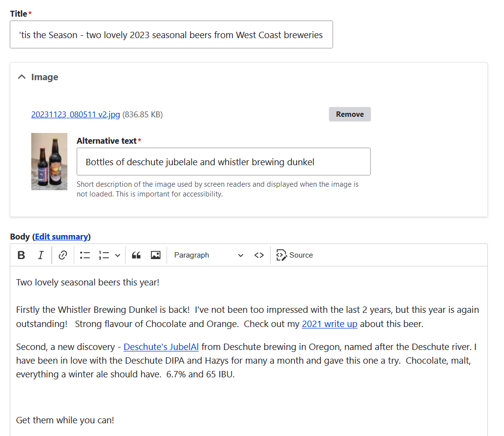The height and width of the screenshot is (436, 504).
Task: Click the '(836.85 KB)' file size text
Action: tap(143, 114)
